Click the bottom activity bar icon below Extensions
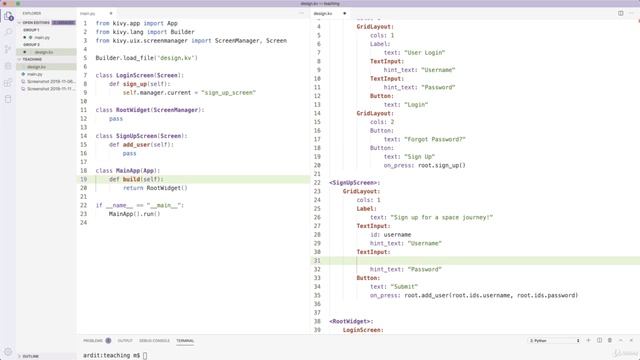 [8, 99]
